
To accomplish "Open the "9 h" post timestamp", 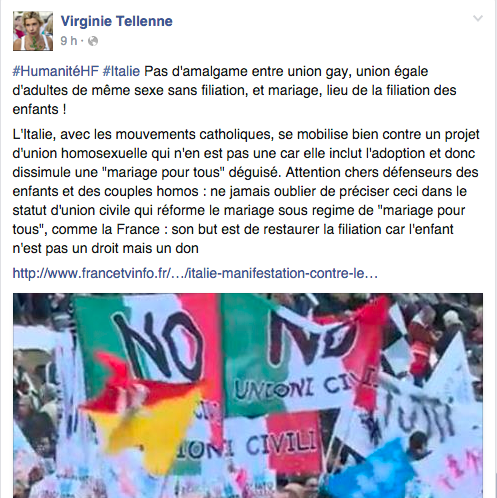I will [69, 41].
